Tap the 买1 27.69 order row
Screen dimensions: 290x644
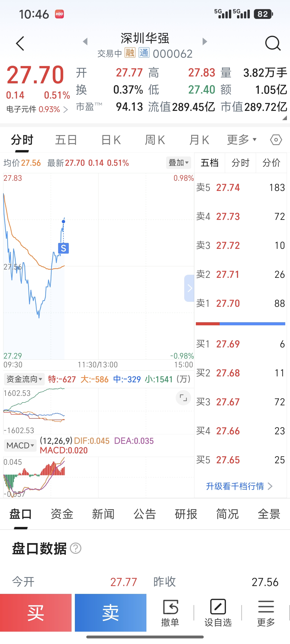241,344
